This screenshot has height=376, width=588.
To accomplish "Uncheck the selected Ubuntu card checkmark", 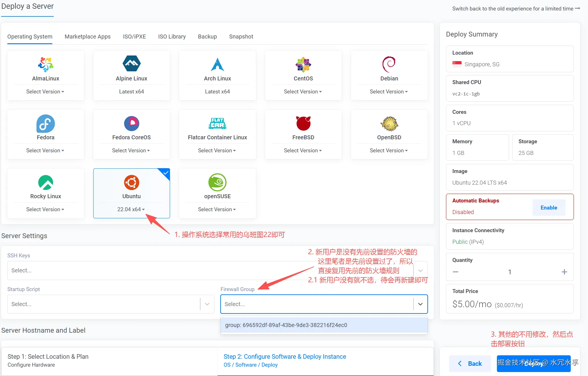I will [x=166, y=172].
